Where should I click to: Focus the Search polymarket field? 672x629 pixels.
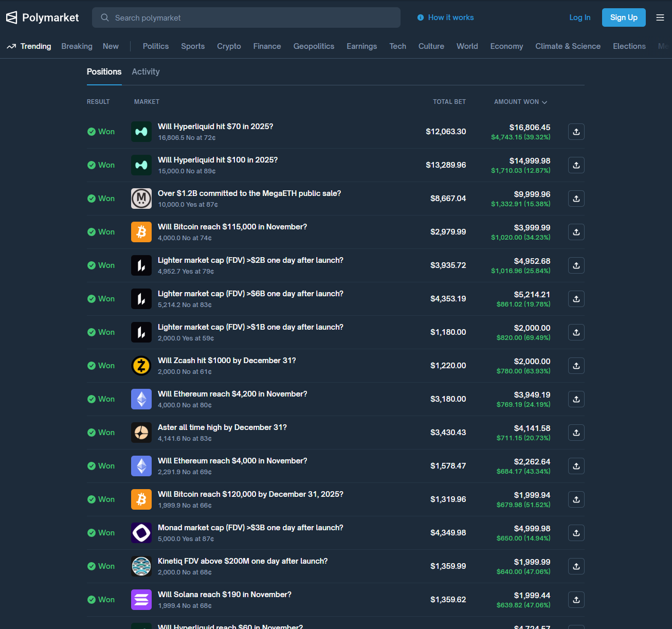[x=247, y=17]
